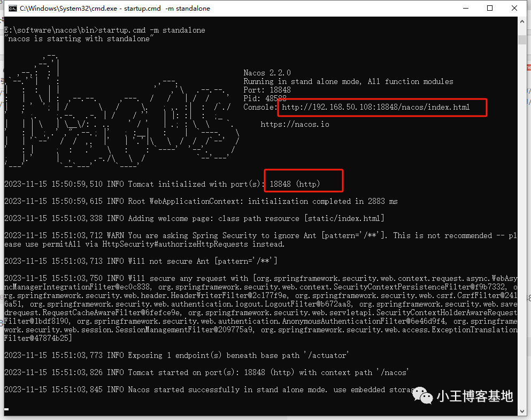Maximize the cmd.exe window
Screen dimensions: 531x420
click(490, 8)
